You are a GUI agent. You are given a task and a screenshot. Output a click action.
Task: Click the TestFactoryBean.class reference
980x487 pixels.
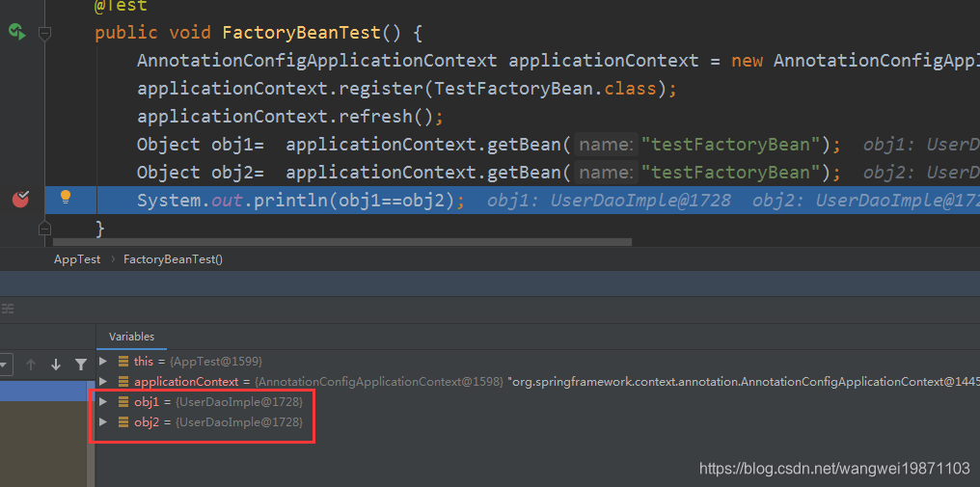pos(545,89)
